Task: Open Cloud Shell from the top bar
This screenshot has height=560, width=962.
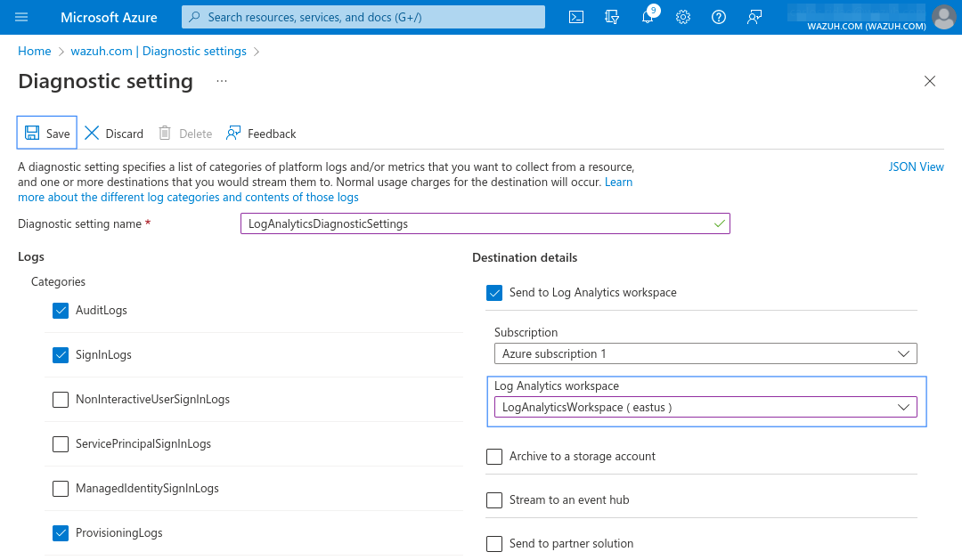Action: (576, 17)
